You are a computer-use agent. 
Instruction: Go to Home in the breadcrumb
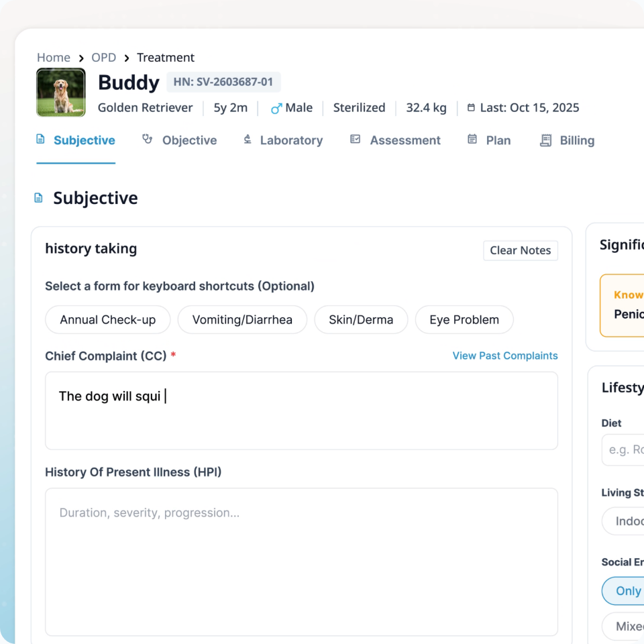54,58
